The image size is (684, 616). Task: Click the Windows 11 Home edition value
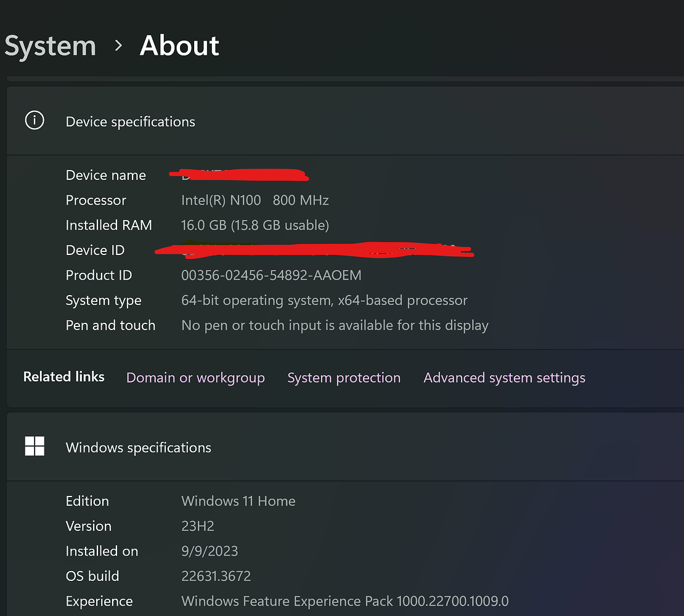(238, 501)
